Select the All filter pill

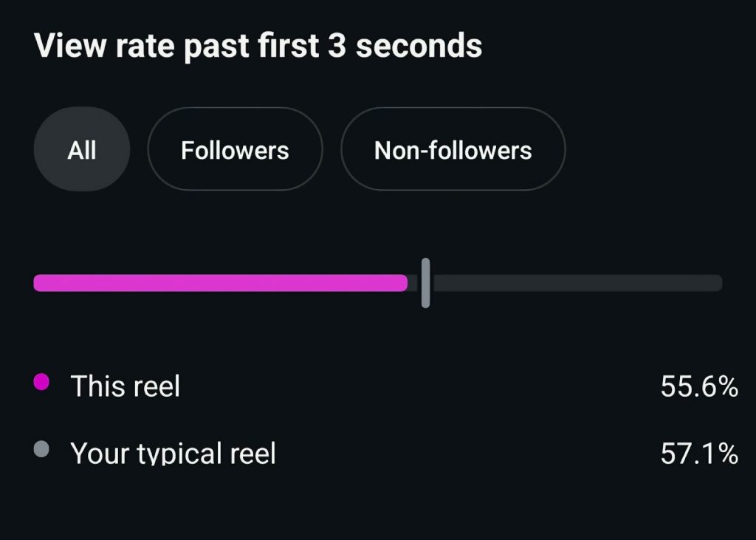click(x=81, y=150)
